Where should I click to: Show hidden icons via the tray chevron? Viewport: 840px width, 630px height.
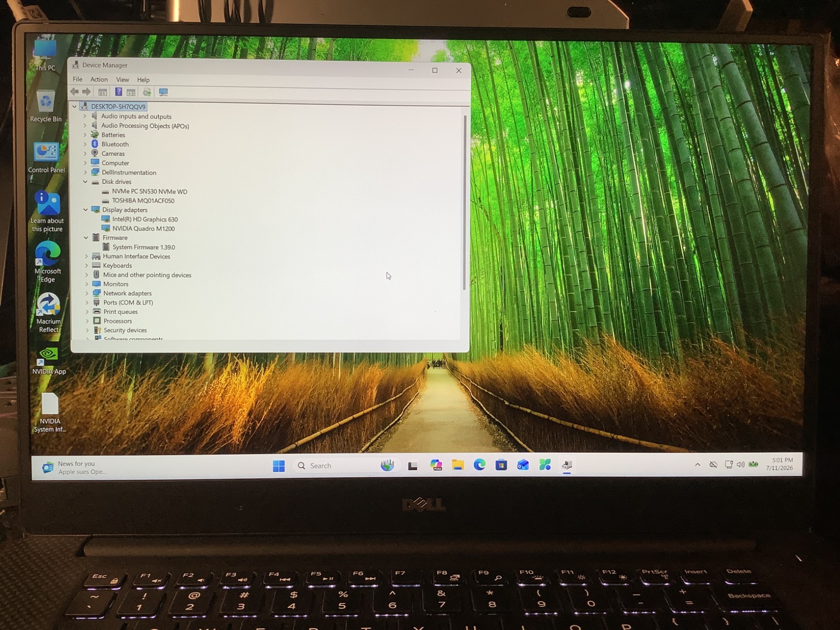697,465
